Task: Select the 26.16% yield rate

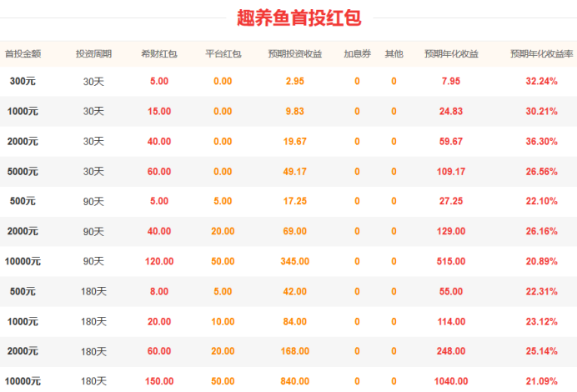Action: pos(542,231)
